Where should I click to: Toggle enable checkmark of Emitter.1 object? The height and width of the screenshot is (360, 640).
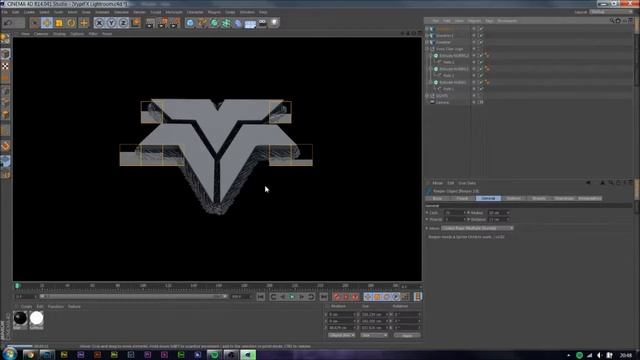481,36
